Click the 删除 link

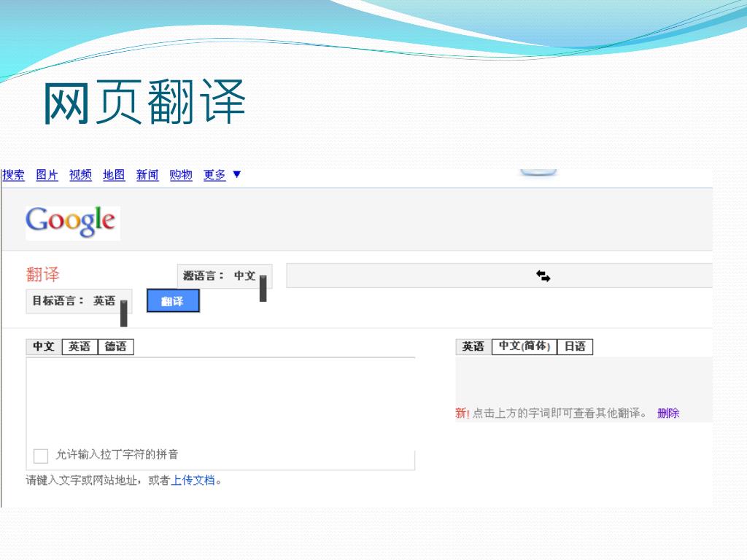coord(668,413)
